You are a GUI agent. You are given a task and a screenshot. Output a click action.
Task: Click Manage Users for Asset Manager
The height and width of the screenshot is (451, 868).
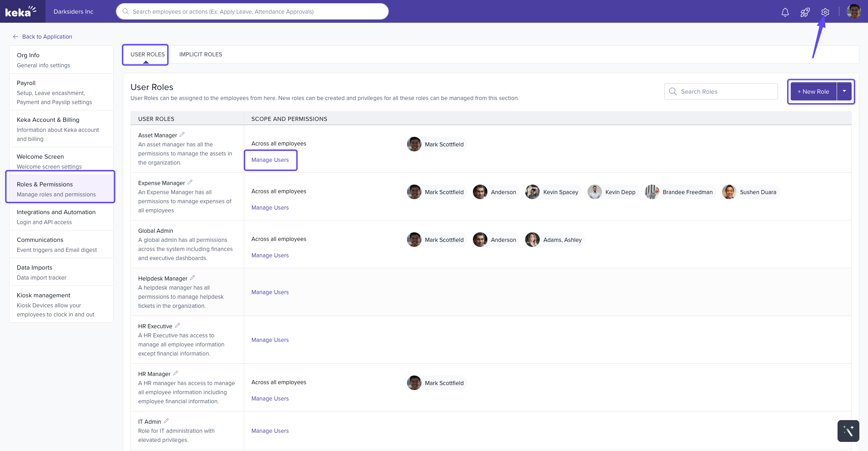point(270,160)
